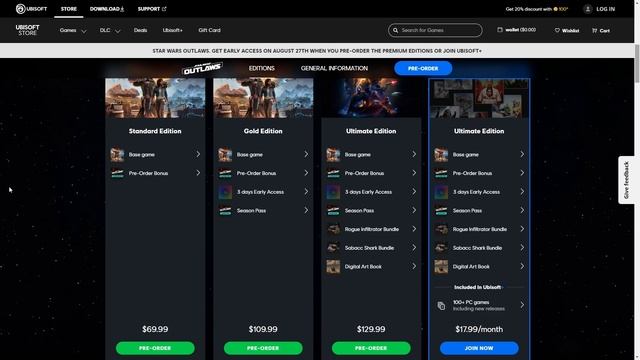Click the $129.99 Ultimate Edition Rogue Infiltrator Bundle icon
The height and width of the screenshot is (360, 640).
tap(333, 229)
